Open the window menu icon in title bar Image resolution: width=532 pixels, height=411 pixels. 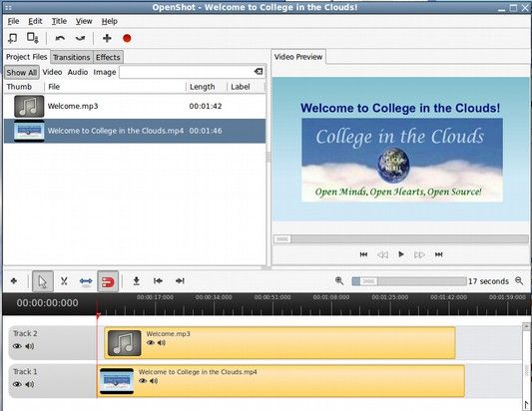[x=8, y=7]
